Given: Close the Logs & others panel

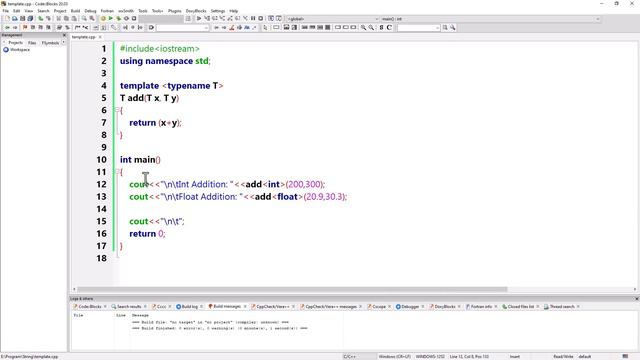Looking at the screenshot, I should (x=636, y=299).
